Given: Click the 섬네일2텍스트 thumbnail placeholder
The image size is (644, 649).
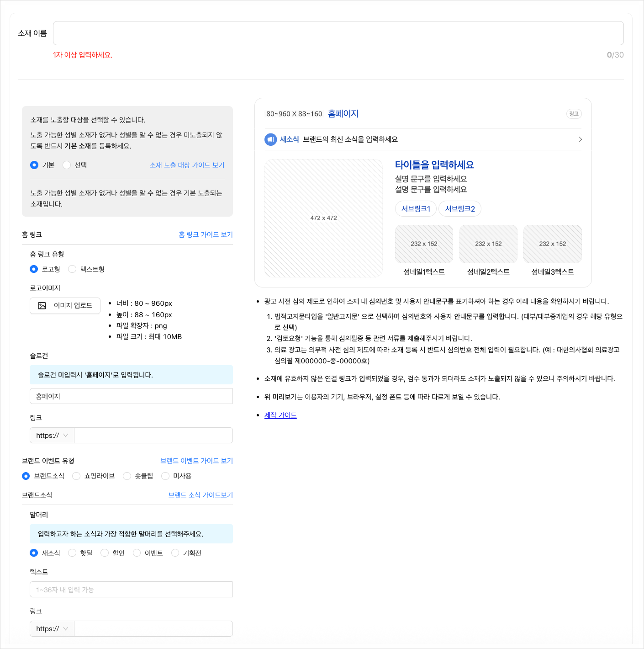Looking at the screenshot, I should click(x=488, y=244).
